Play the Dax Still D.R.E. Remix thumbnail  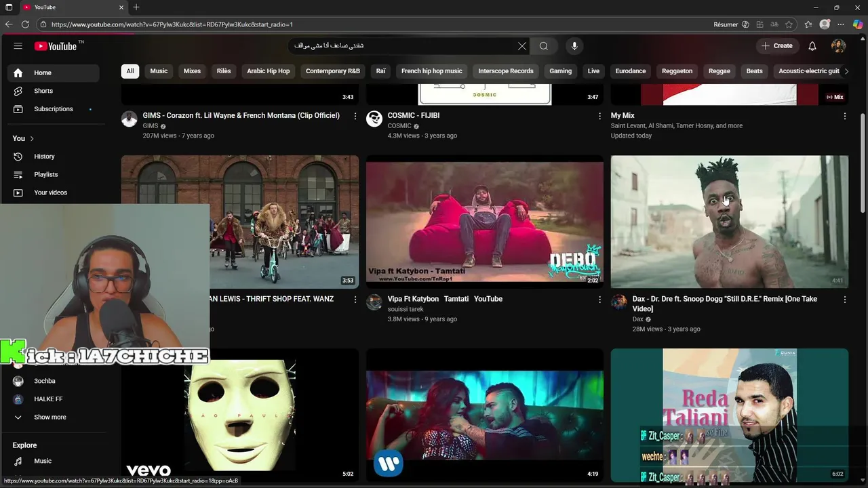point(729,222)
